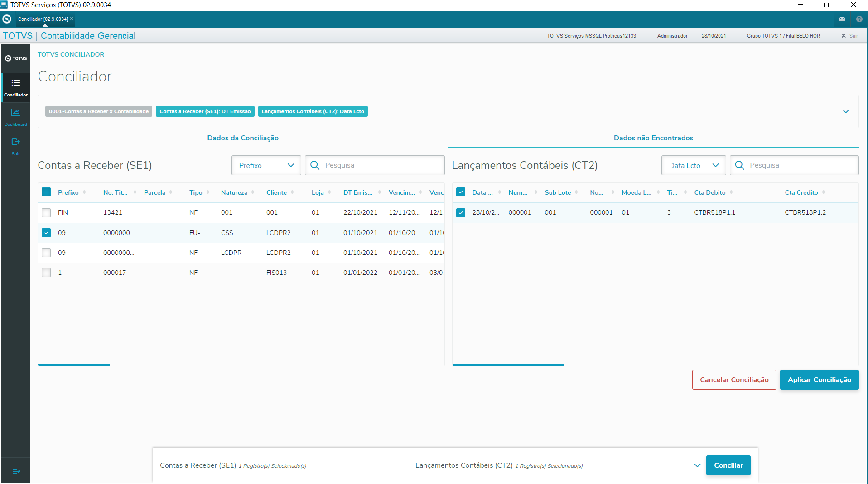Viewport: 868px width, 484px height.
Task: Sort by Vencim... column arrows
Action: tap(420, 192)
